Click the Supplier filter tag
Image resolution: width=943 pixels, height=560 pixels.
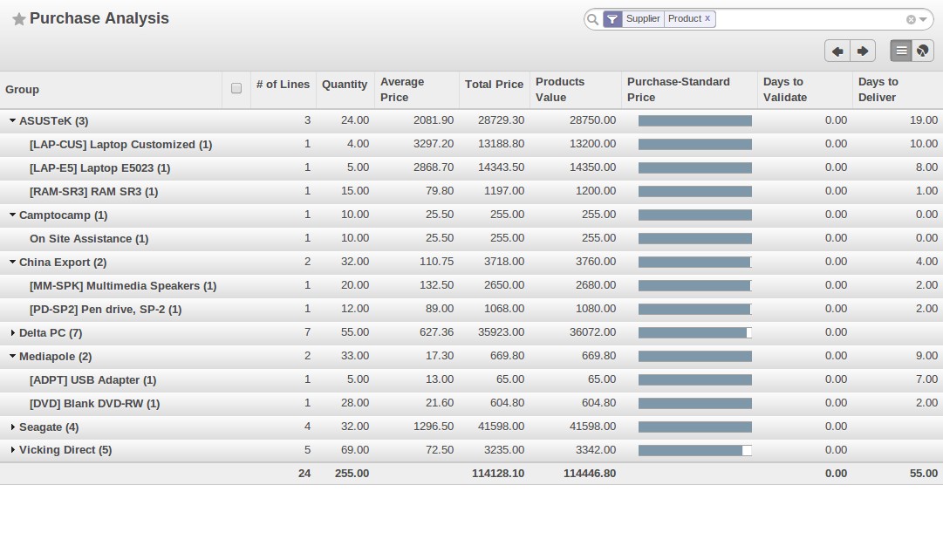(643, 18)
